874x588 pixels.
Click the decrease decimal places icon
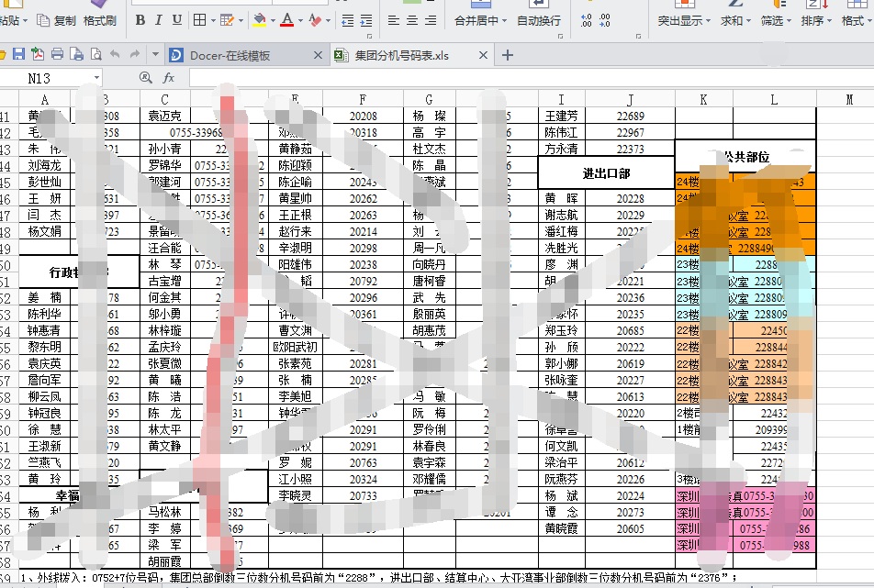click(x=605, y=20)
